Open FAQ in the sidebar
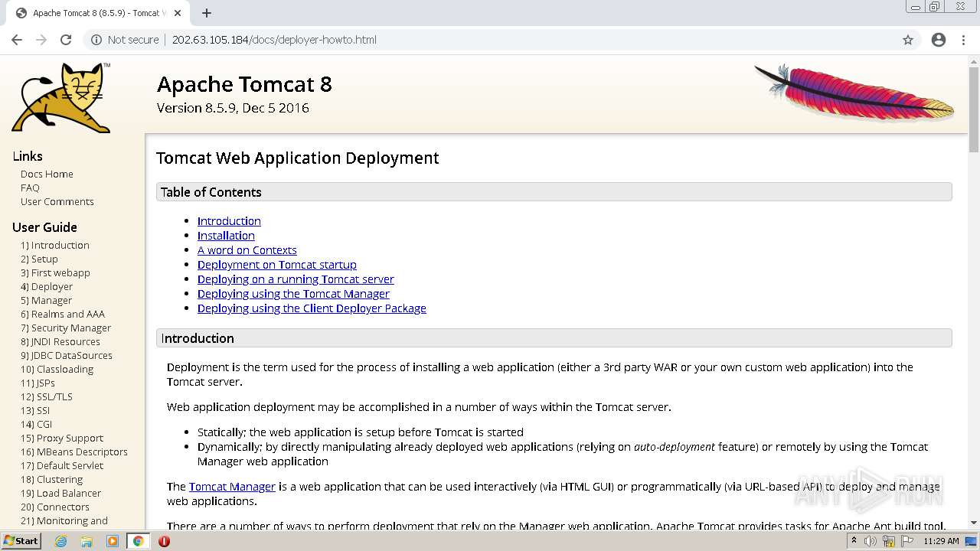This screenshot has width=980, height=551. click(30, 187)
